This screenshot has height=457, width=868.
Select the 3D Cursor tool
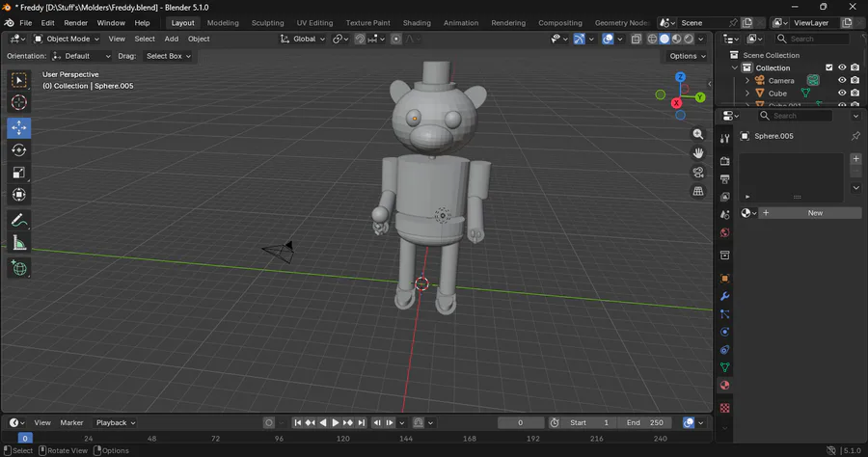(19, 102)
